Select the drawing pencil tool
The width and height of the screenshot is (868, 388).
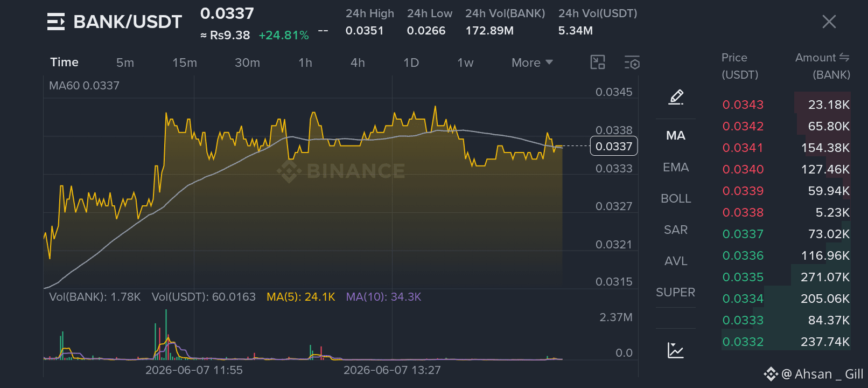[676, 97]
